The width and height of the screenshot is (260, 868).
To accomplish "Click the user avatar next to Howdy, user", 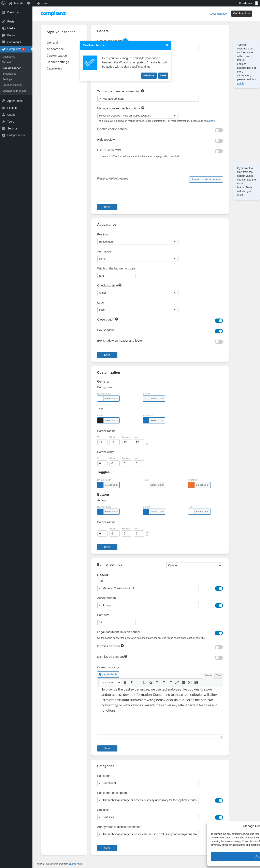I will tap(256, 3).
